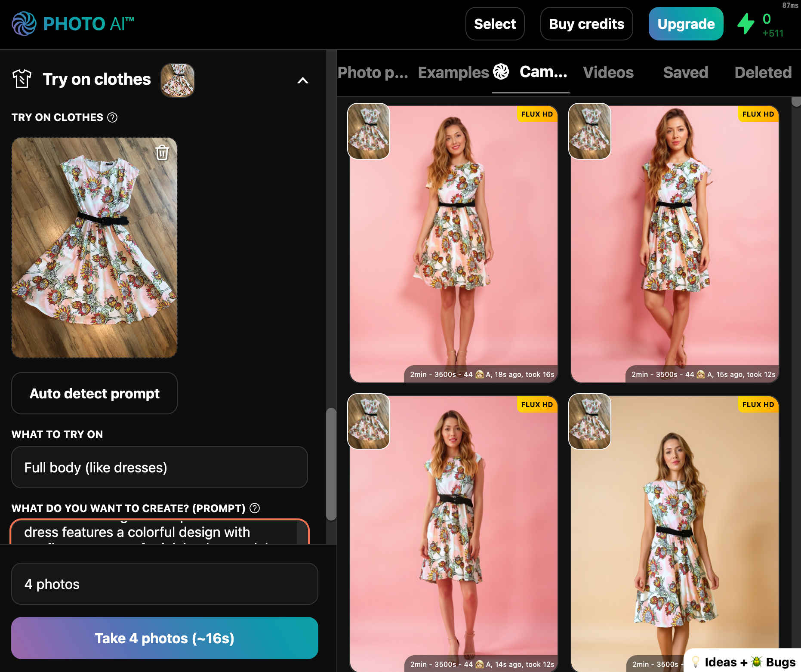Image resolution: width=801 pixels, height=672 pixels.
Task: Open help icon next to prompt label
Action: [255, 508]
